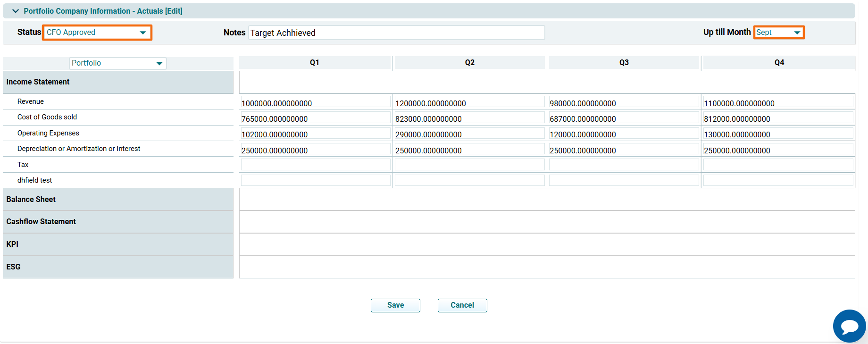The width and height of the screenshot is (868, 344).
Task: Click the Q1 Revenue input field
Action: coord(315,102)
